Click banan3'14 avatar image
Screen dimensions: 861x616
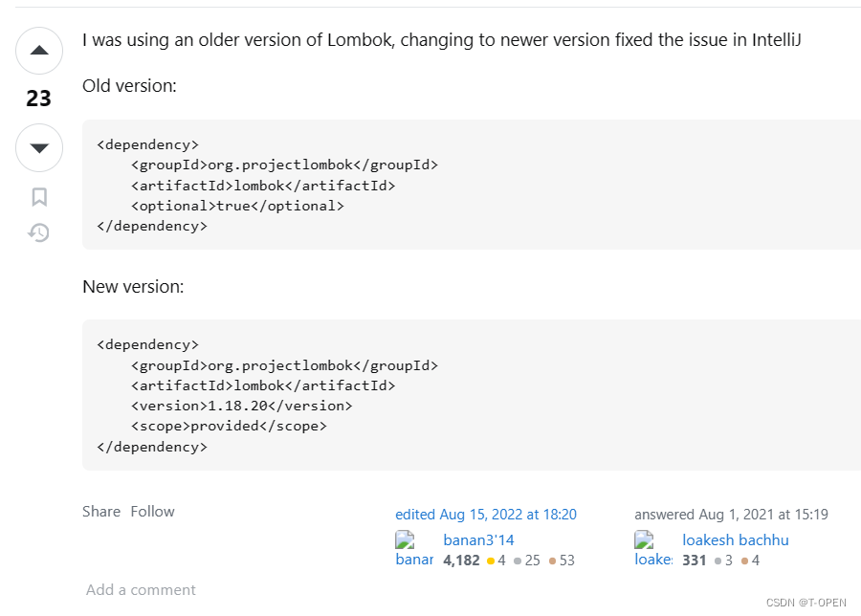(x=414, y=549)
